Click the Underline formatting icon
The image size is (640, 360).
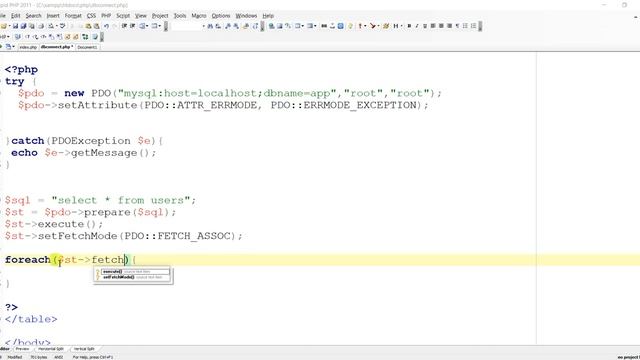tap(425, 26)
